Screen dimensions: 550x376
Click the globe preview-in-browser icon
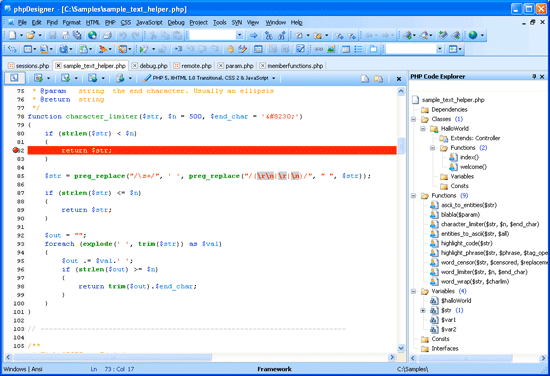pos(93,35)
